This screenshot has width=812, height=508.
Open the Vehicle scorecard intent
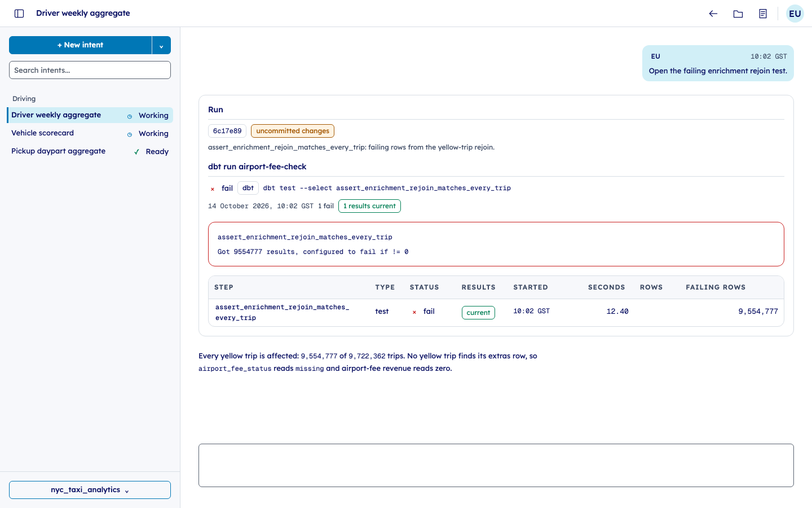pos(90,133)
